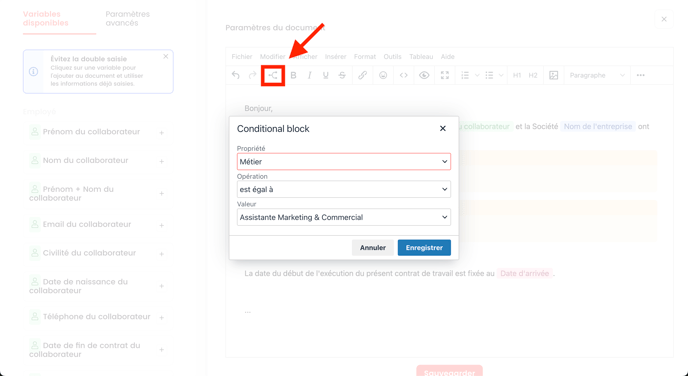The width and height of the screenshot is (688, 376).
Task: Click 'Date d'arrivée' variable tag in document
Action: [x=525, y=273]
